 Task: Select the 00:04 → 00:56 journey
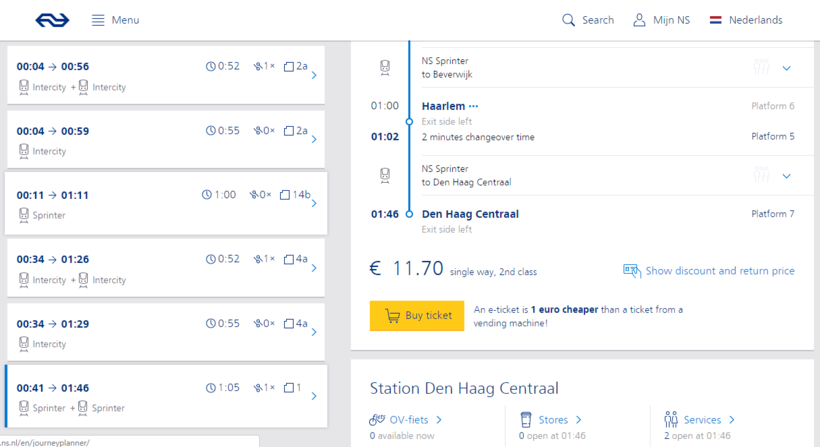point(165,76)
